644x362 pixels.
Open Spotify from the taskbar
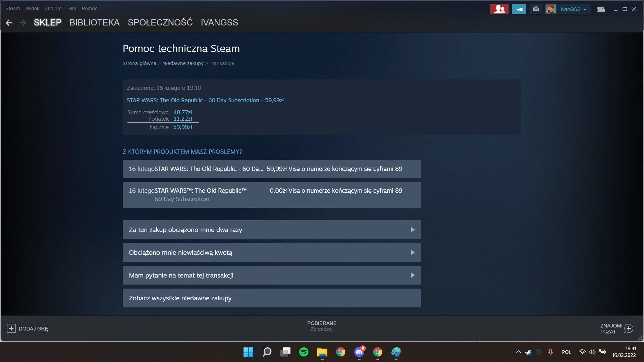(x=304, y=352)
